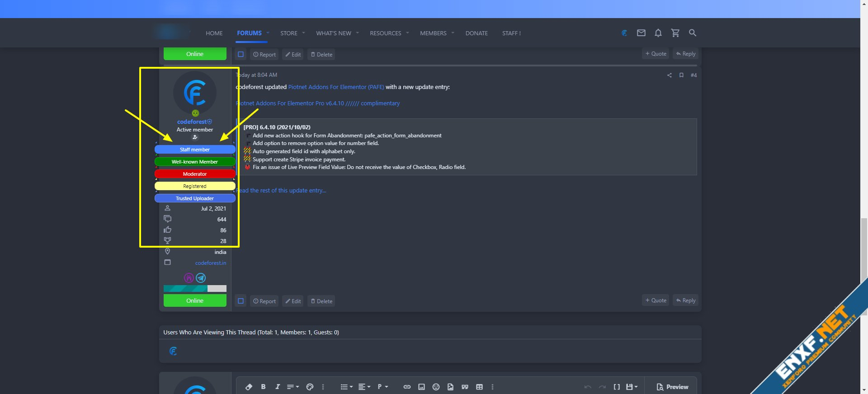This screenshot has height=394, width=868.
Task: Open the conversations inbox envelope icon
Action: (641, 33)
